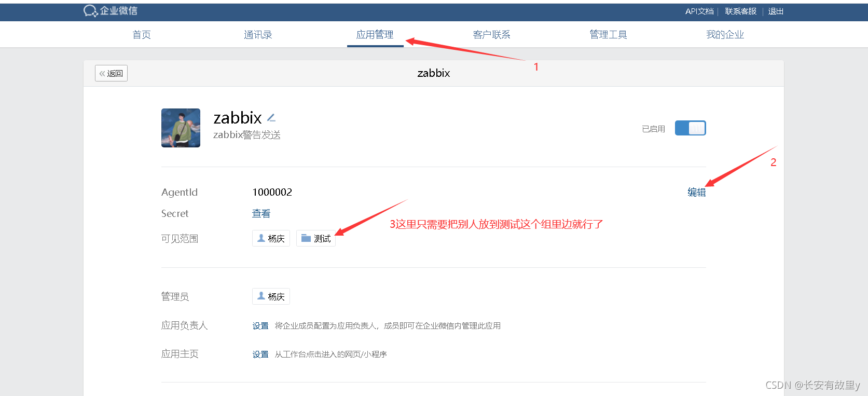This screenshot has height=396, width=868.
Task: Click the 返回 back button
Action: coord(111,73)
